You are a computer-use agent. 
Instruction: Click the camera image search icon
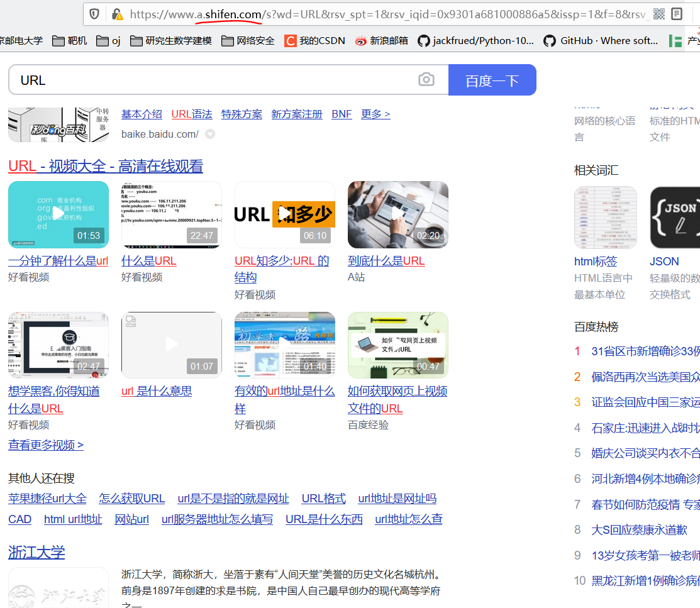click(426, 79)
